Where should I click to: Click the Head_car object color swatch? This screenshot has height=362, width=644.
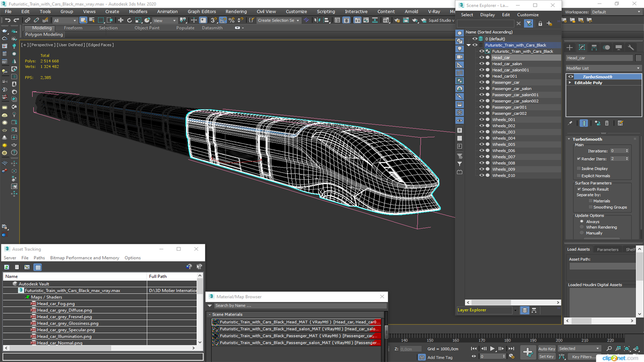(x=638, y=58)
